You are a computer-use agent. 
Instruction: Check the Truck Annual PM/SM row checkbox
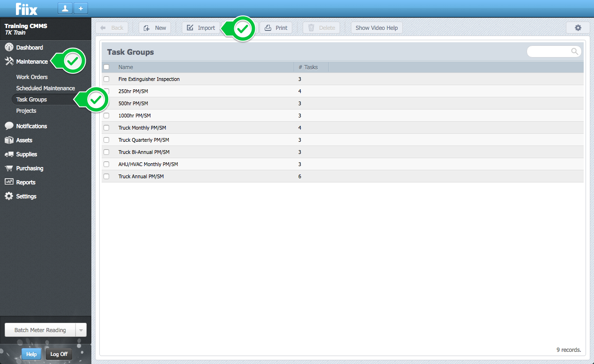pos(106,176)
